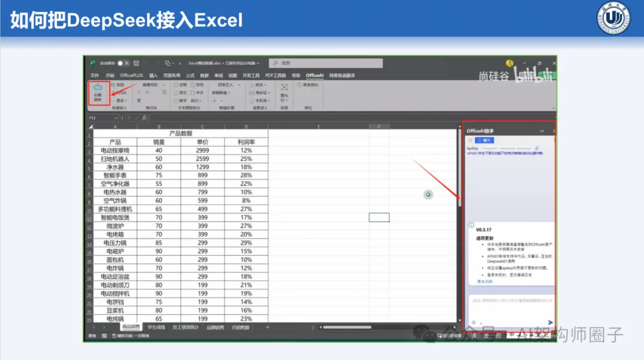Open the 身份证 dropdown
The height and width of the screenshot is (360, 644).
pyautogui.click(x=260, y=93)
